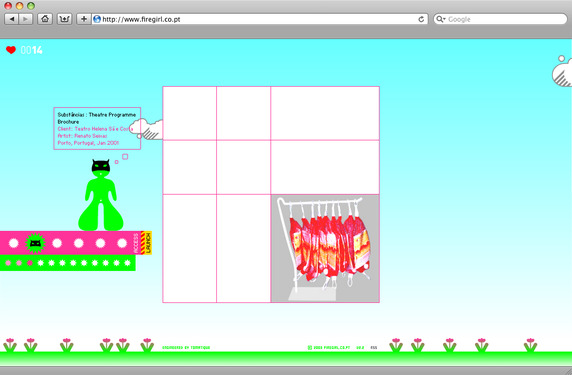Image resolution: width=572 pixels, height=375 pixels.
Task: Click the 'Artist: Renato Seixas' line
Action: tap(82, 136)
